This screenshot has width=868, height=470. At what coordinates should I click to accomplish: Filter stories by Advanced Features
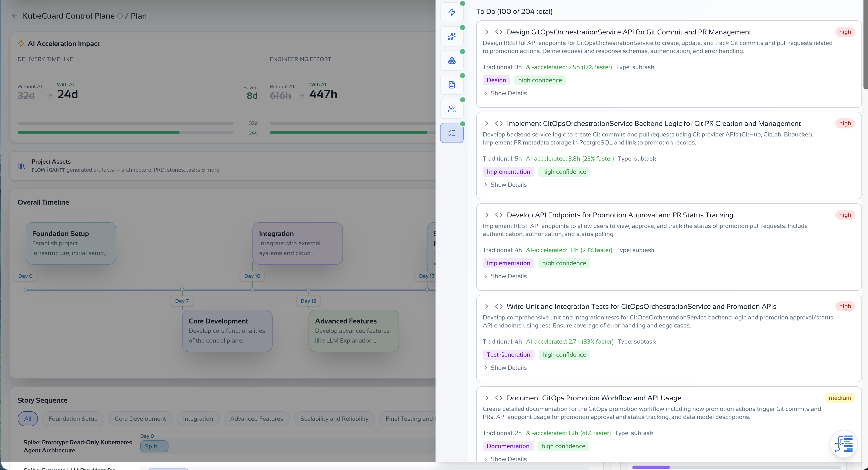(256, 418)
